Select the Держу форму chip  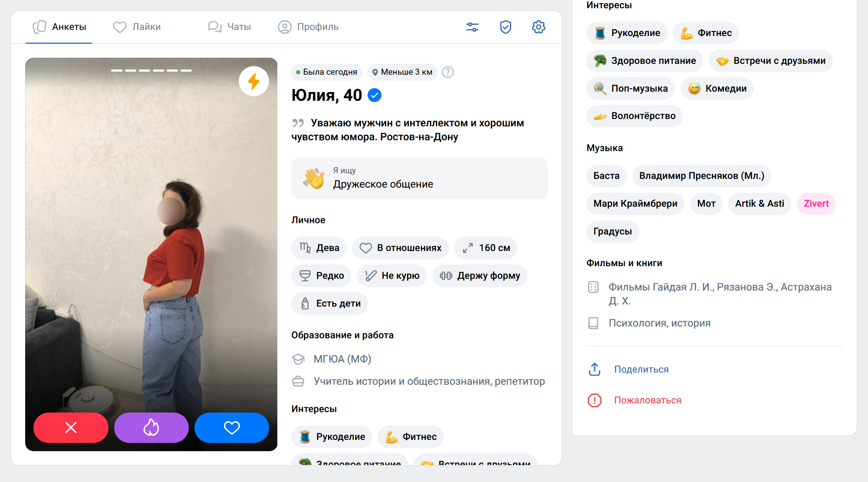(480, 276)
